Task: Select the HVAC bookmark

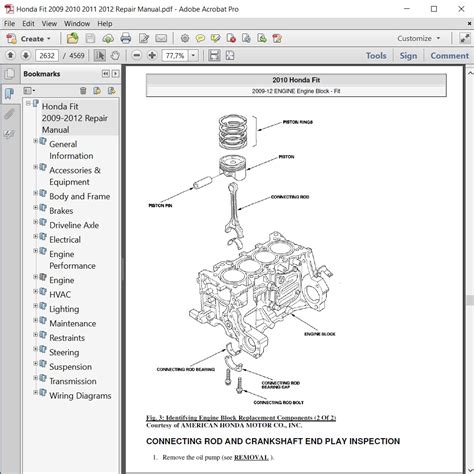Action: tap(60, 295)
